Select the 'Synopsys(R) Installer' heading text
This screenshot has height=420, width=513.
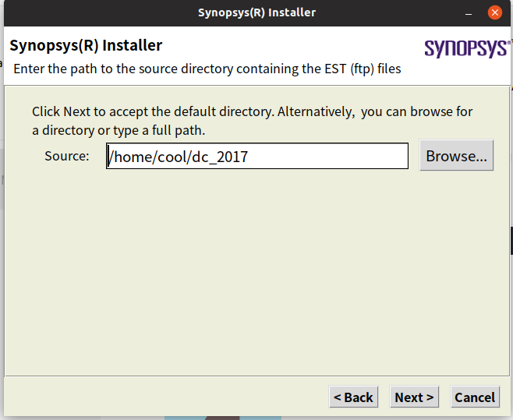(x=86, y=45)
